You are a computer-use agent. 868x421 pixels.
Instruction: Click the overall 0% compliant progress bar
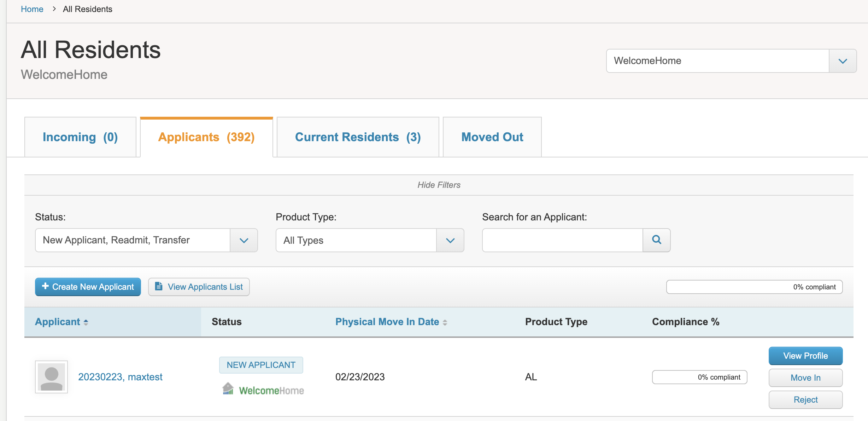(754, 287)
